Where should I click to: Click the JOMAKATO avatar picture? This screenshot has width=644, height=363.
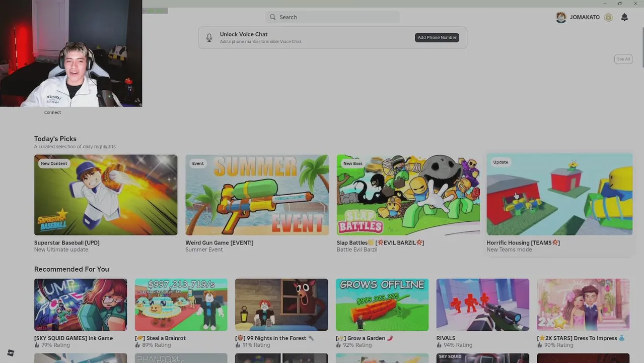point(561,17)
